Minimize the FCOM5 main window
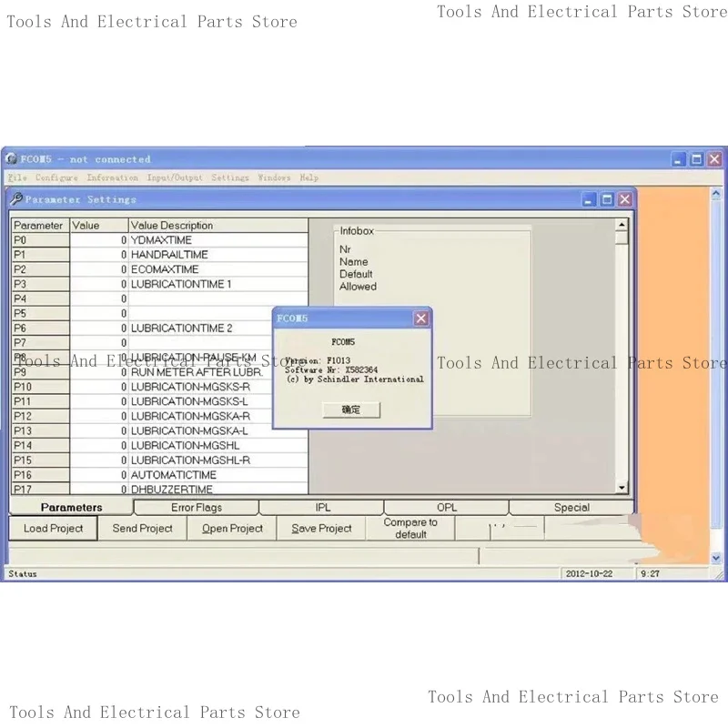728x728 pixels. [678, 159]
